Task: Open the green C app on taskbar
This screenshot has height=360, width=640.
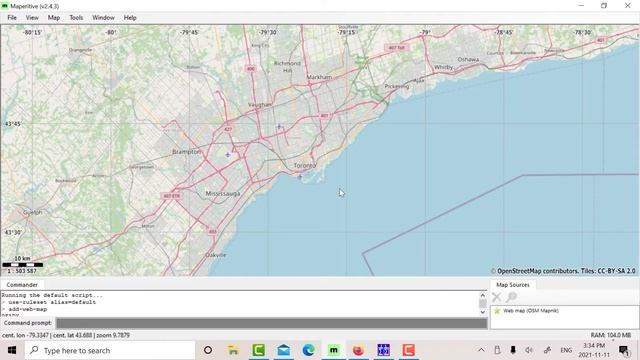Action: 258,350
